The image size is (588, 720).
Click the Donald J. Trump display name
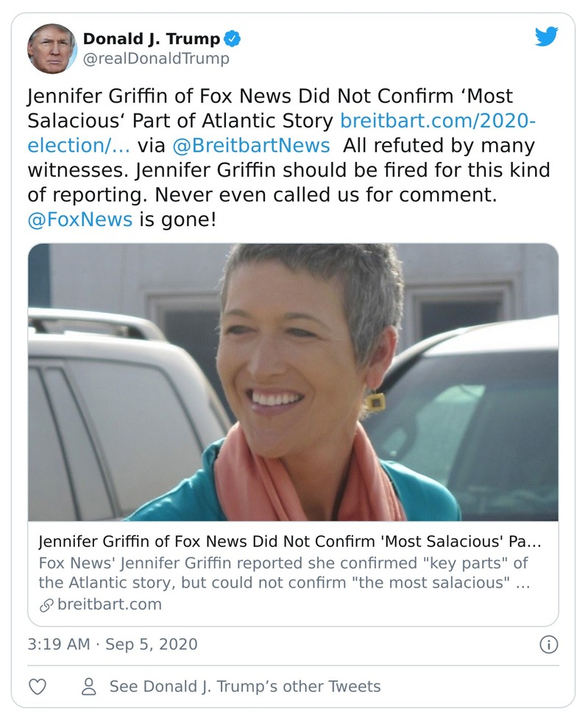[x=152, y=38]
